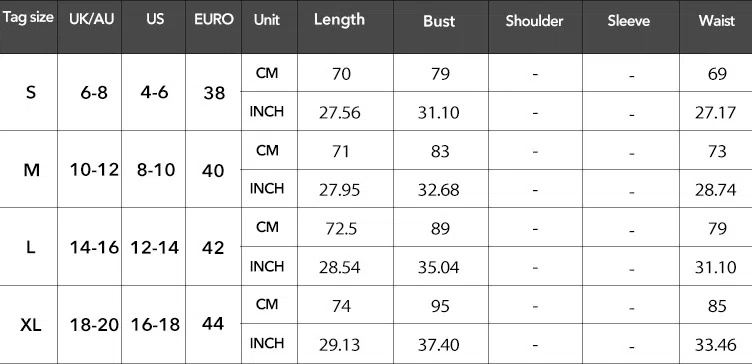The width and height of the screenshot is (752, 364).
Task: Select the S tag size cell
Action: pos(31,92)
